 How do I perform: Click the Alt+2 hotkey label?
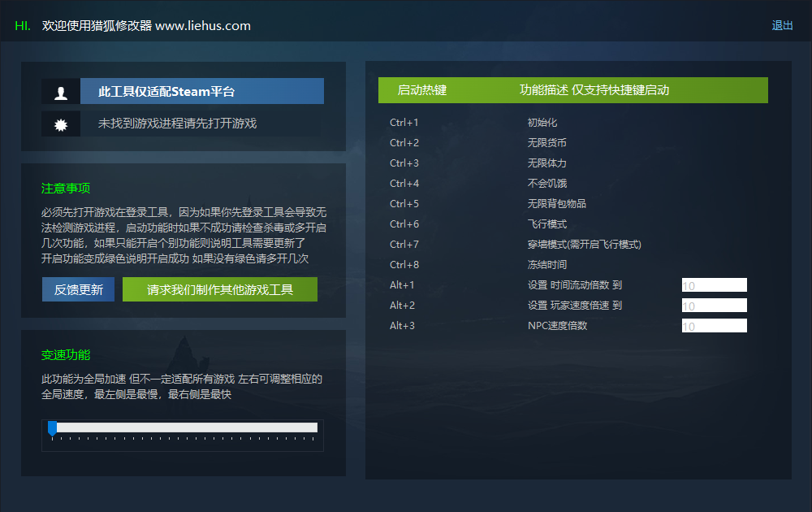(x=403, y=306)
